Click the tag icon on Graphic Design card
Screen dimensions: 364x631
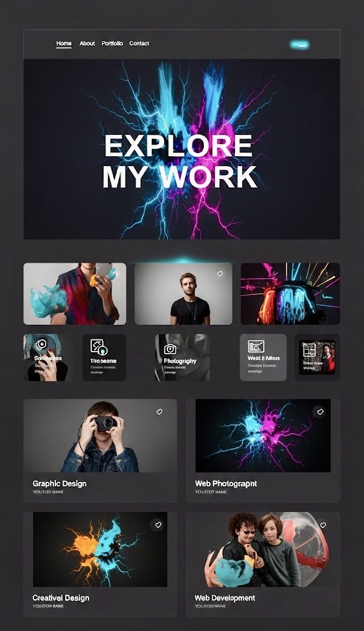[160, 412]
